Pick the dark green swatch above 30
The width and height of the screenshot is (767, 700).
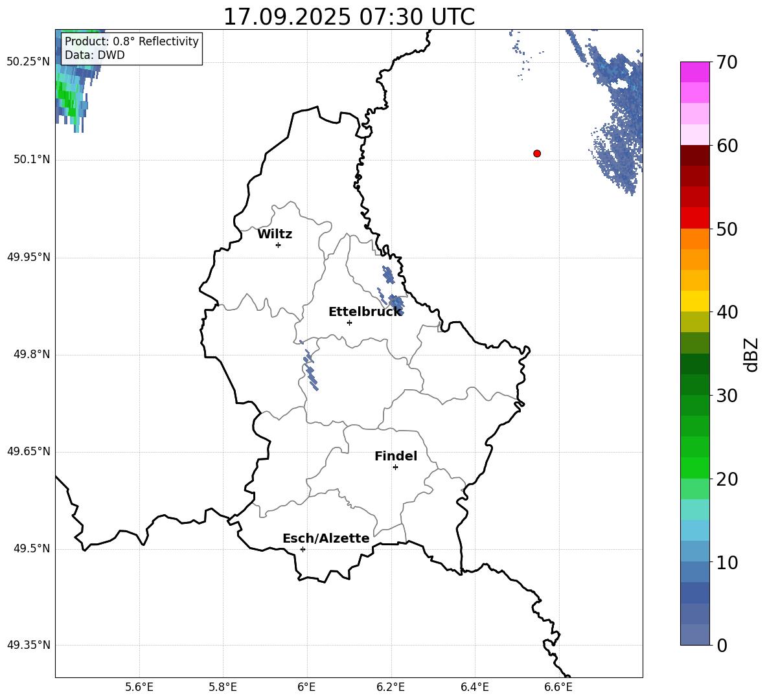pyautogui.click(x=694, y=385)
